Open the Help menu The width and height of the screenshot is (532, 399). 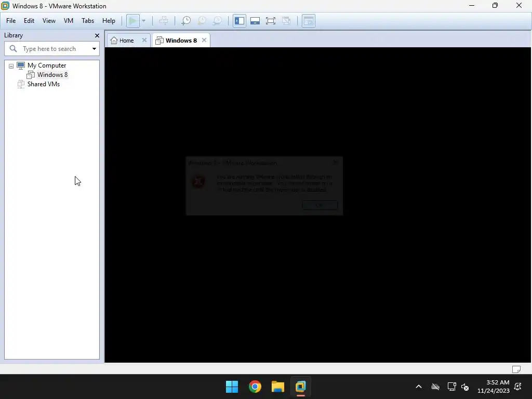tap(109, 21)
